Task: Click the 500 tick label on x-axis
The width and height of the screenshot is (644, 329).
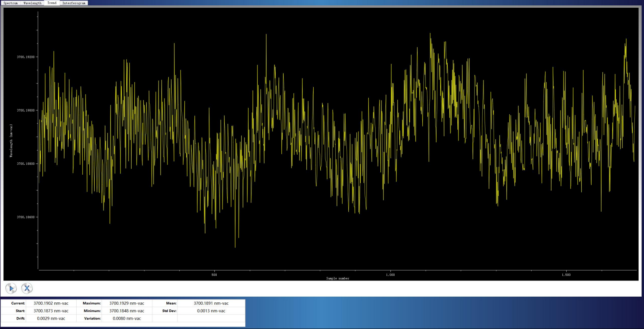Action: coord(214,275)
